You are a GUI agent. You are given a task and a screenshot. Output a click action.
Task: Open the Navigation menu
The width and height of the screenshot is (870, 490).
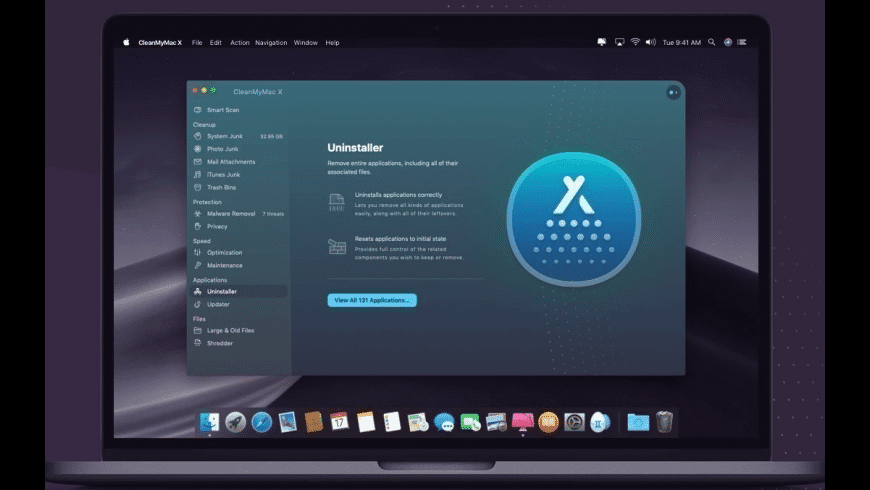coord(271,43)
